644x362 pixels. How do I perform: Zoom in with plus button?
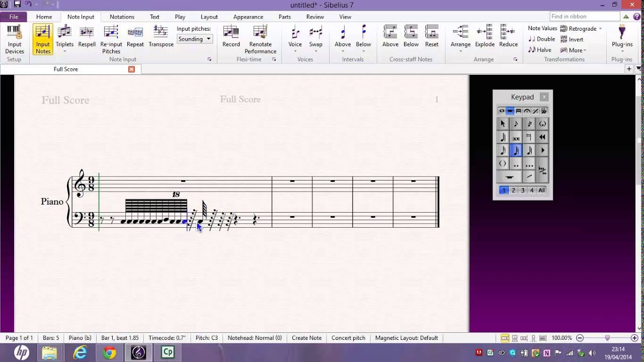[634, 338]
